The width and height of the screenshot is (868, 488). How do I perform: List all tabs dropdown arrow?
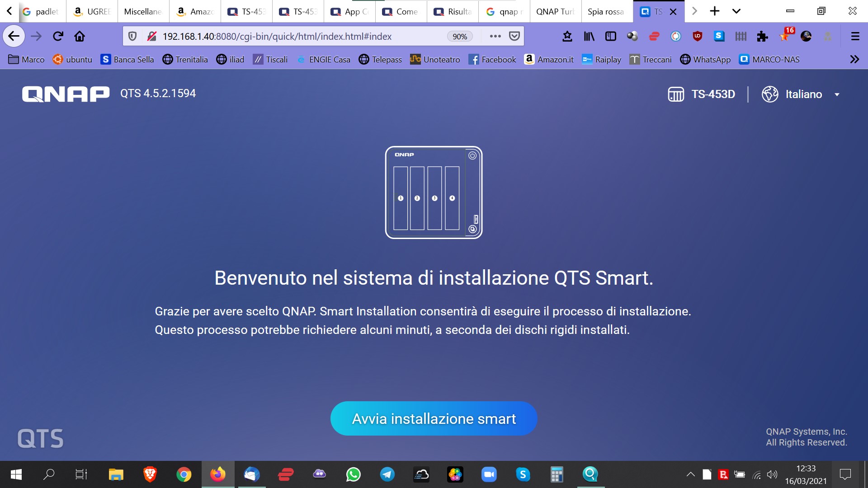(736, 11)
